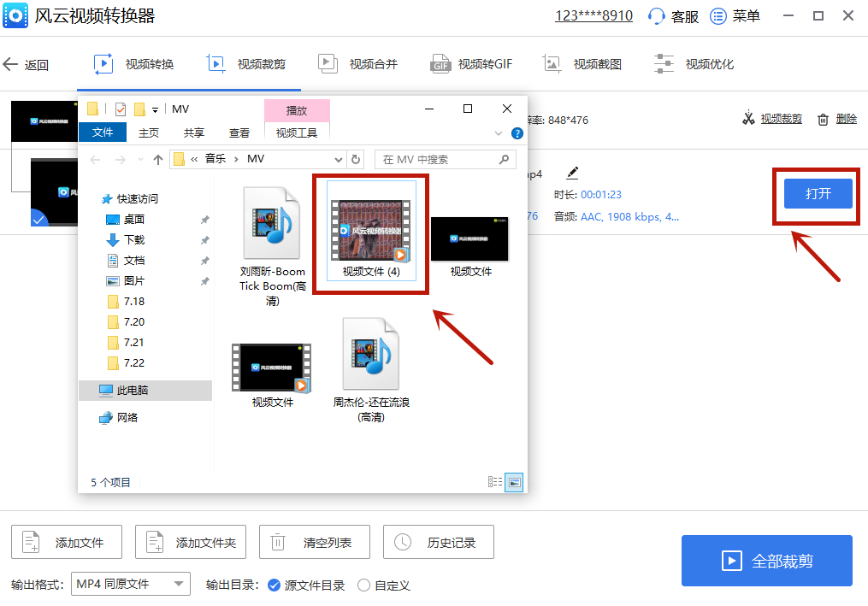Open folder 7.21 in navigation pane
Image resolution: width=868 pixels, height=606 pixels.
126,342
